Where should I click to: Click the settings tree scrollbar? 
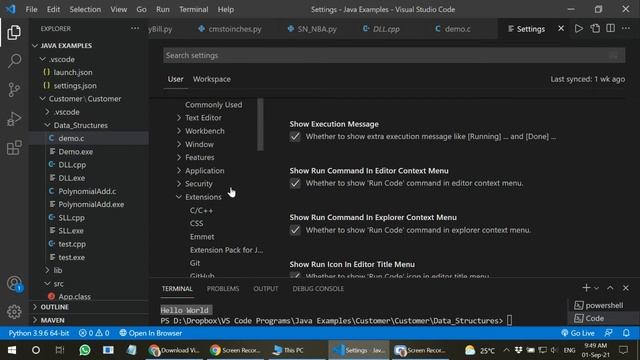(x=260, y=124)
